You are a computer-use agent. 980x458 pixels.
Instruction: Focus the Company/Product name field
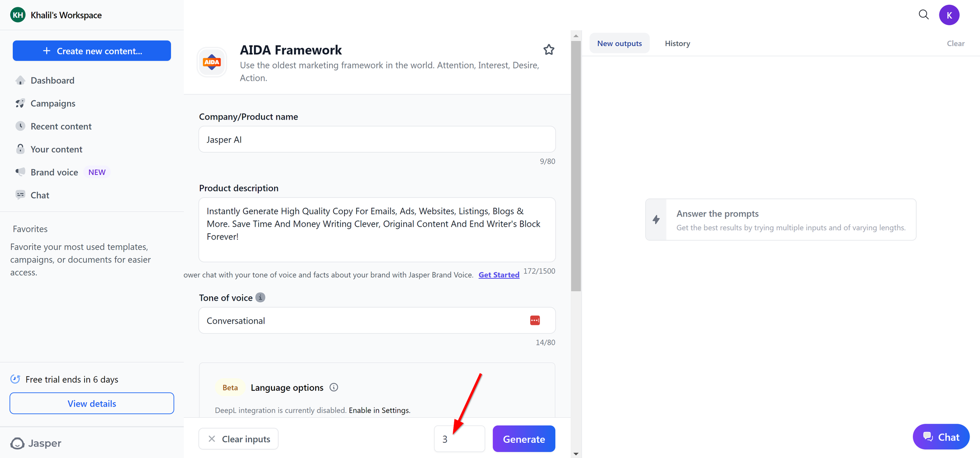[377, 140]
